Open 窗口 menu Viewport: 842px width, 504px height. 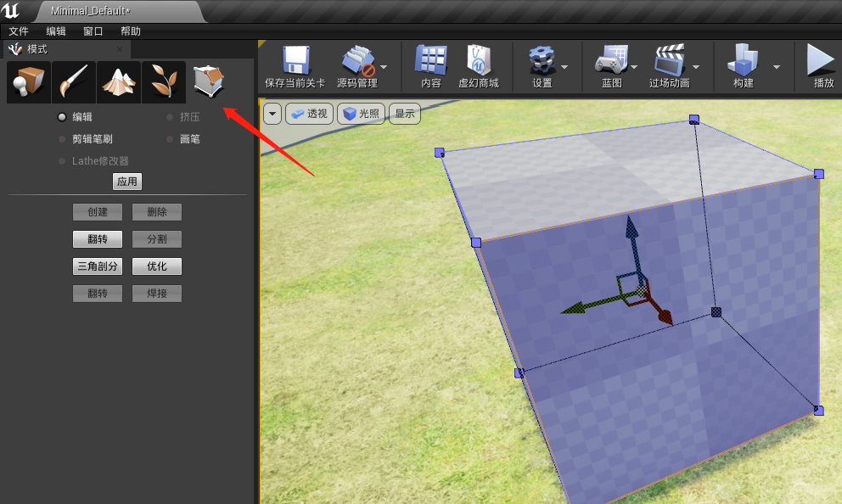(93, 31)
